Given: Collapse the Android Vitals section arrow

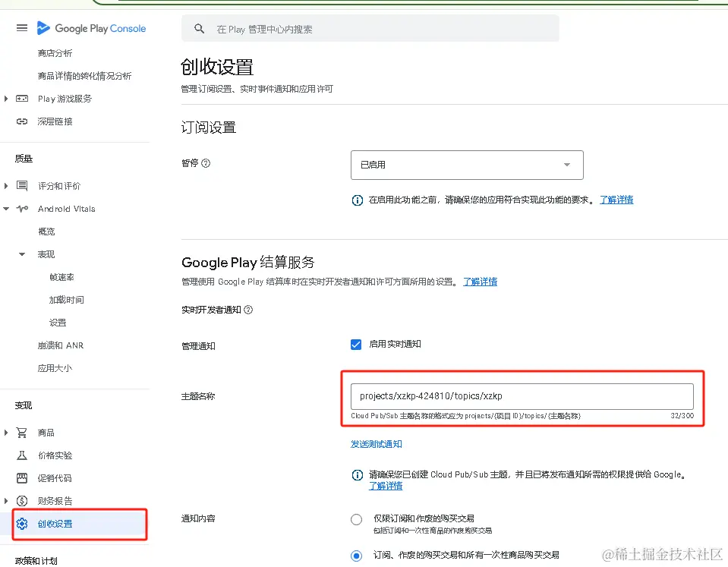Looking at the screenshot, I should pos(6,209).
